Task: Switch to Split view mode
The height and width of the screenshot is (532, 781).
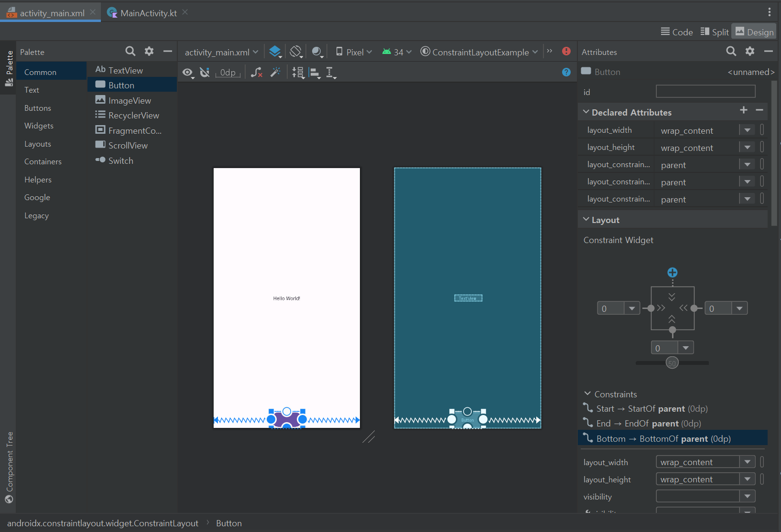Action: pyautogui.click(x=715, y=32)
